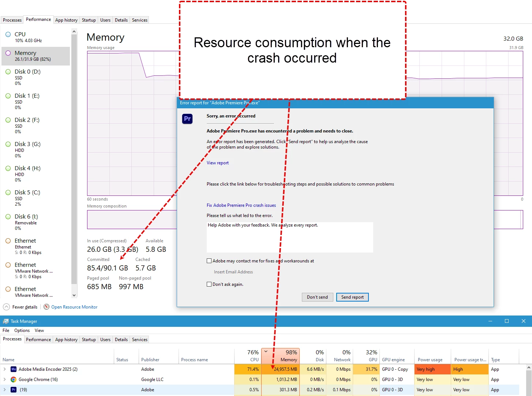Open Disk 3 (G:) HDD graph

[x=35, y=150]
